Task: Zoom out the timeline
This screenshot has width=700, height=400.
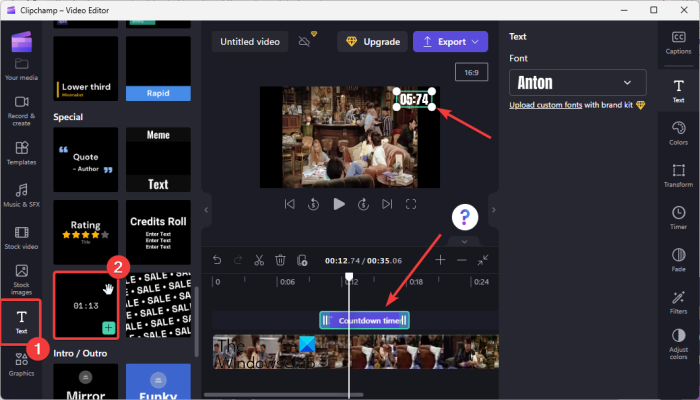Action: [x=462, y=260]
